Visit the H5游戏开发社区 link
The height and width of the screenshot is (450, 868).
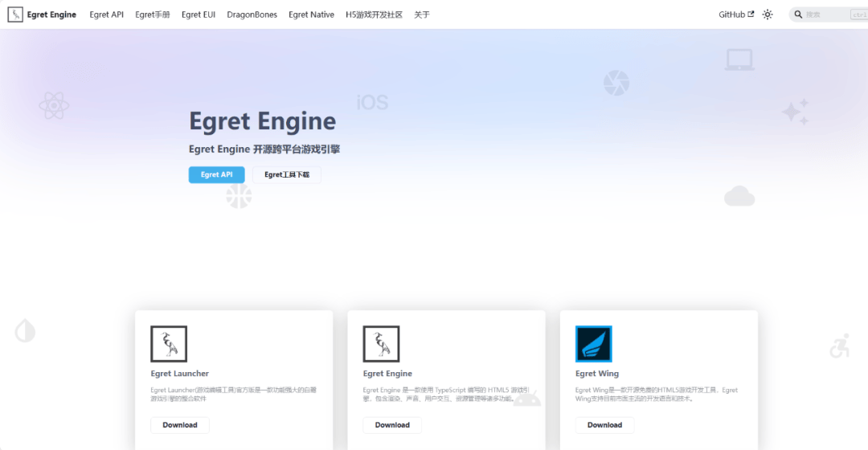[374, 14]
